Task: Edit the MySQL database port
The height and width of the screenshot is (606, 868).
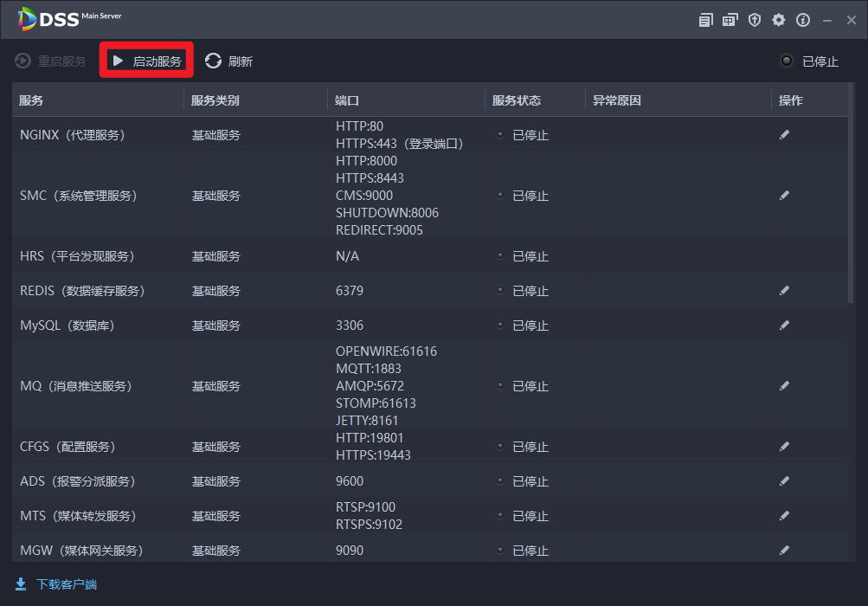Action: 784,326
